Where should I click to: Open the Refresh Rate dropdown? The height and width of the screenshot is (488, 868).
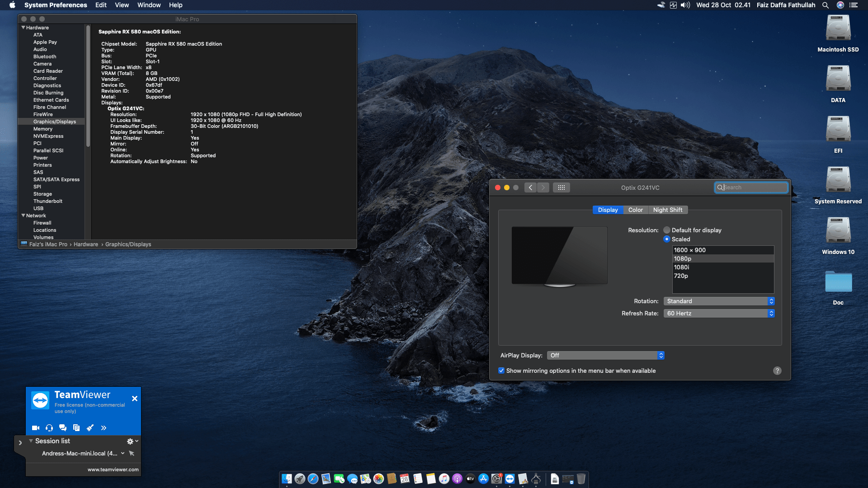pos(719,313)
